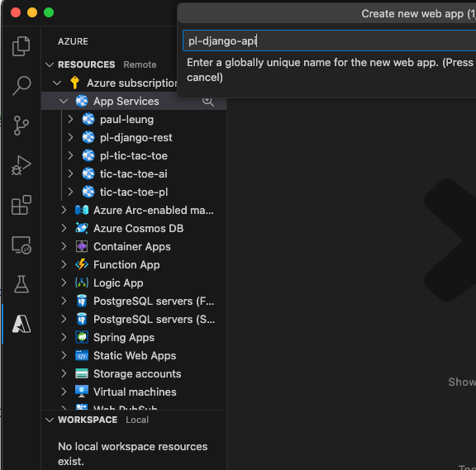Click the Azure subscription label
The height and width of the screenshot is (470, 476).
coord(132,83)
